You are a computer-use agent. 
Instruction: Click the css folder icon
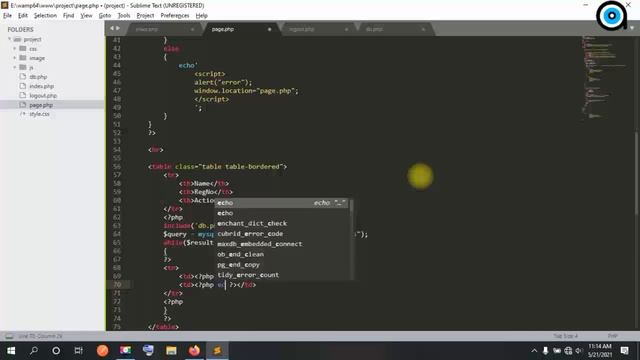coord(23,49)
